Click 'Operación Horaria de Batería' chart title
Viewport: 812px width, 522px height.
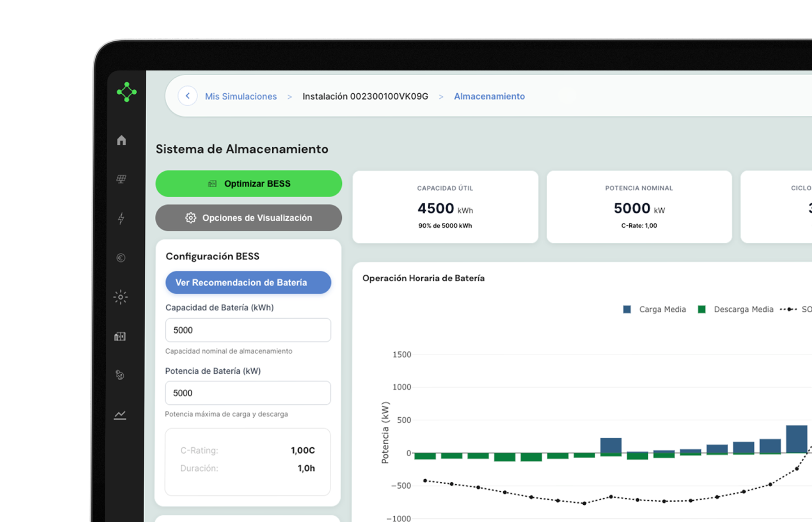423,278
